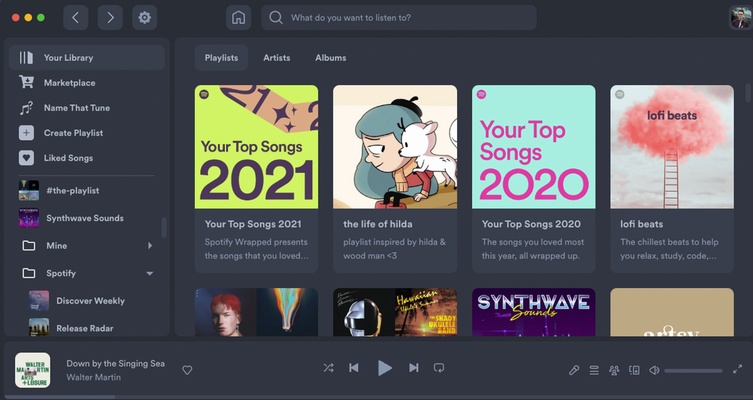Open Your Library in sidebar

point(87,58)
